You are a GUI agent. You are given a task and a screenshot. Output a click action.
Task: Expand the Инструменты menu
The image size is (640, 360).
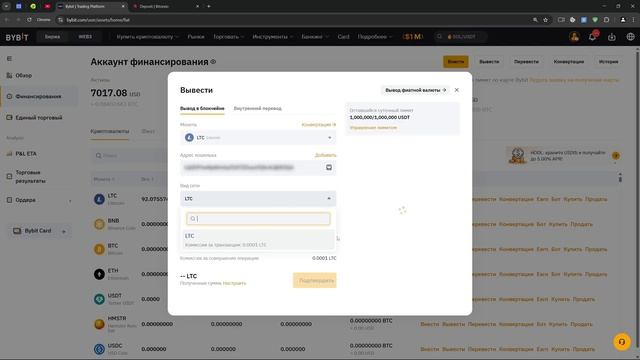point(272,37)
